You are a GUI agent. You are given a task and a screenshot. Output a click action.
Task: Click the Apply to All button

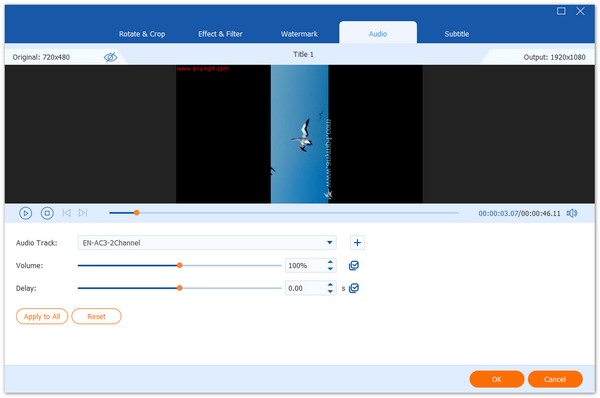point(42,316)
